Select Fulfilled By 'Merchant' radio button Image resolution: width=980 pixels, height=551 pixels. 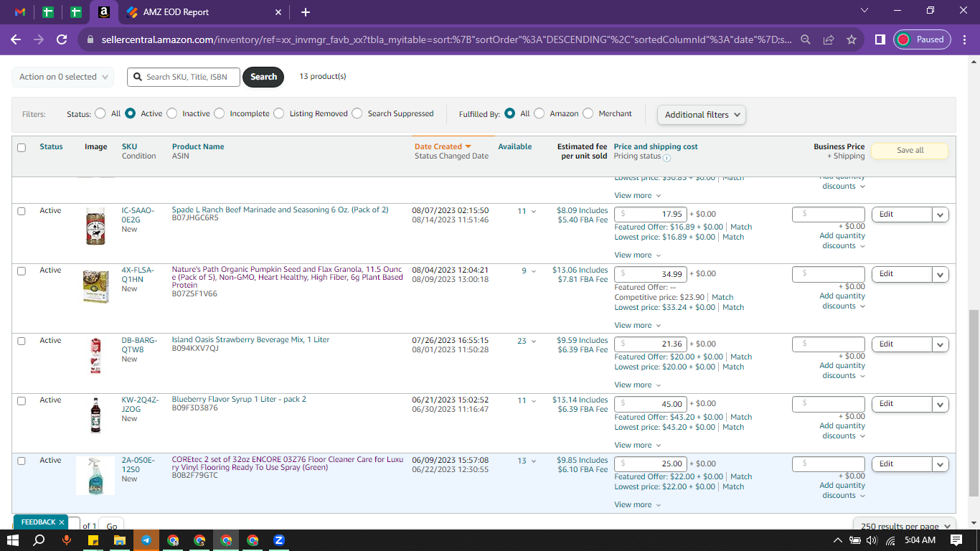tap(588, 113)
